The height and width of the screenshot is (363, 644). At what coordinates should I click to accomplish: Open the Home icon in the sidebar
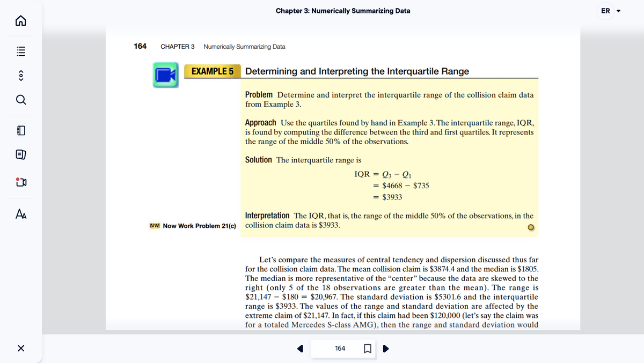click(x=20, y=20)
